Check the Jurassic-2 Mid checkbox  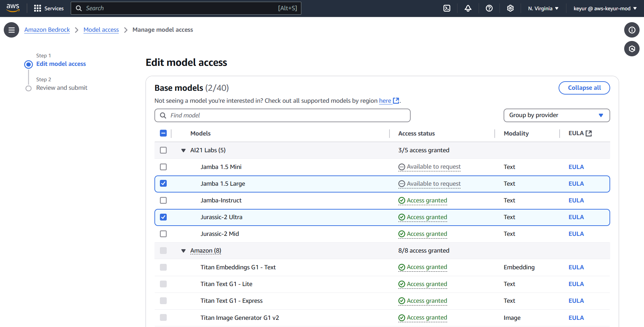[163, 234]
